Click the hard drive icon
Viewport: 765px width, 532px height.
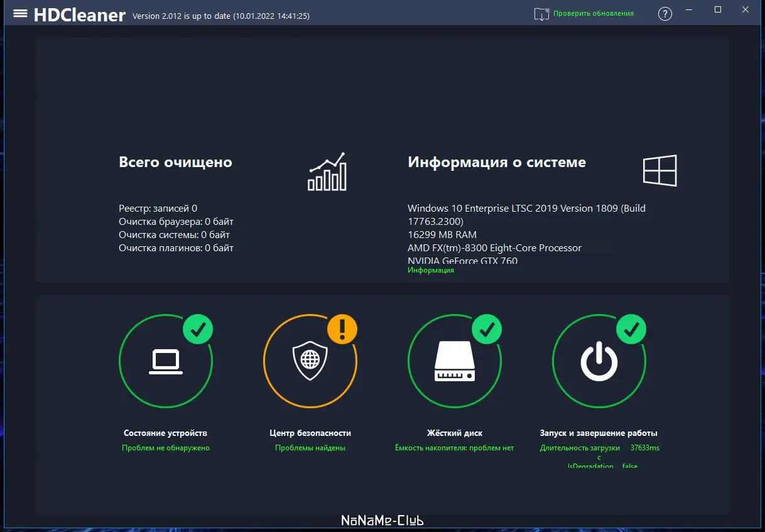[455, 361]
